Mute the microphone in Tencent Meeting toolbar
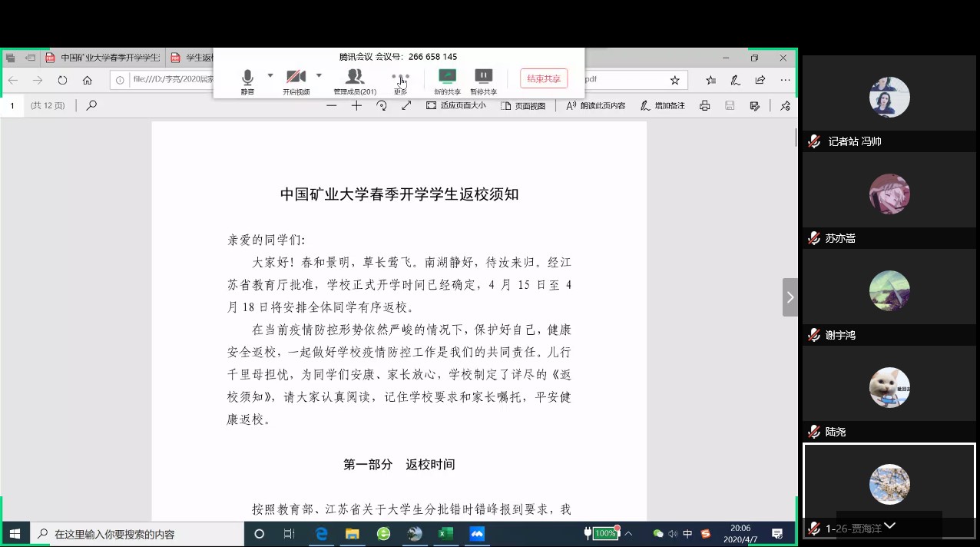 pyautogui.click(x=247, y=78)
